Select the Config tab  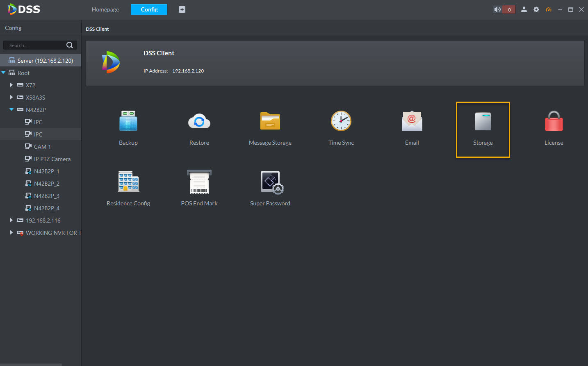tap(149, 9)
